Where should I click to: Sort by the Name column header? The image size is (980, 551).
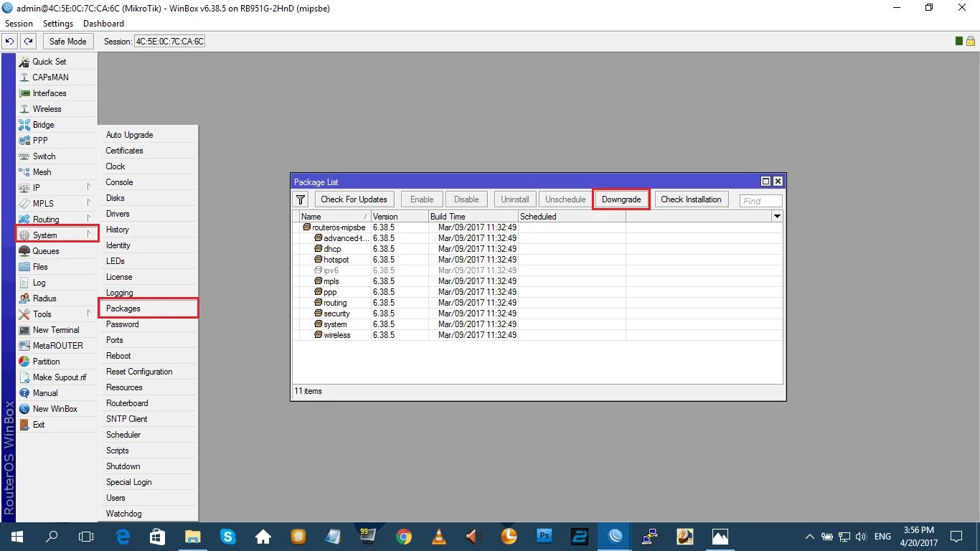[334, 217]
